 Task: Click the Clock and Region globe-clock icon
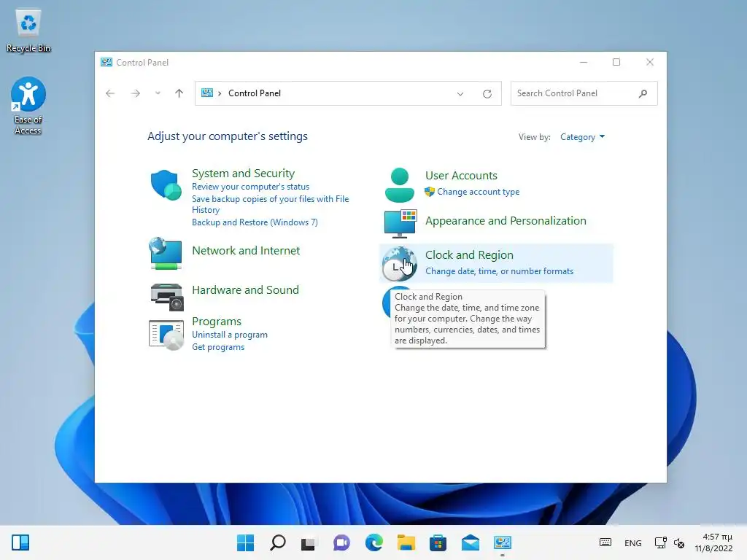click(399, 264)
